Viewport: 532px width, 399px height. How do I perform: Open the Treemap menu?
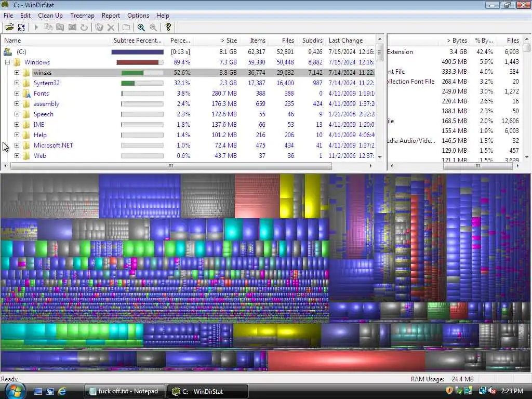[82, 16]
